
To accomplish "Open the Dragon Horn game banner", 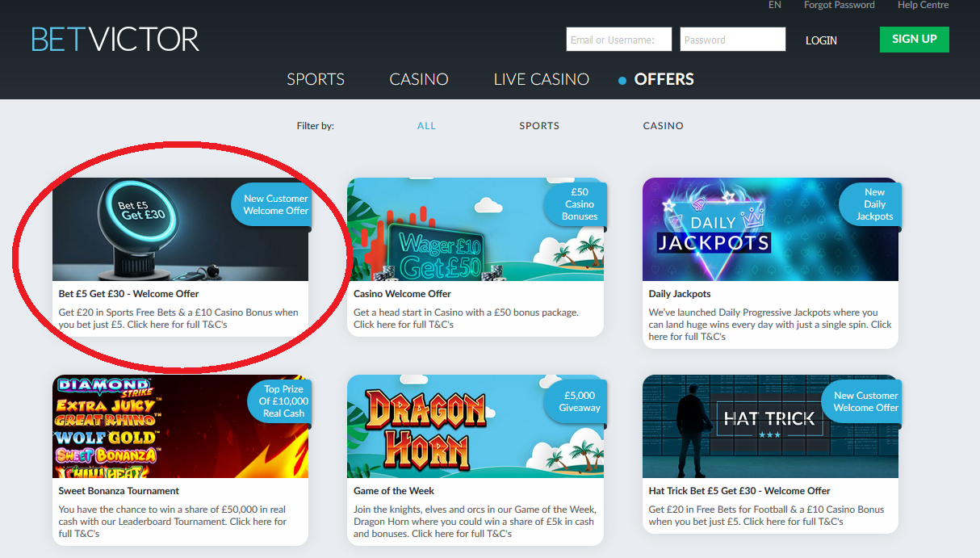I will click(x=475, y=426).
